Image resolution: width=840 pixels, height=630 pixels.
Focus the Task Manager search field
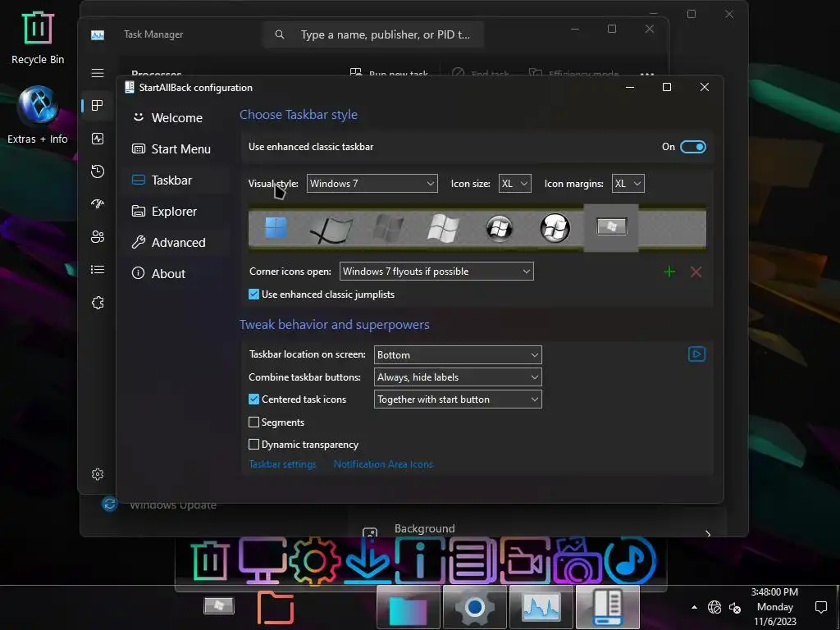[373, 34]
